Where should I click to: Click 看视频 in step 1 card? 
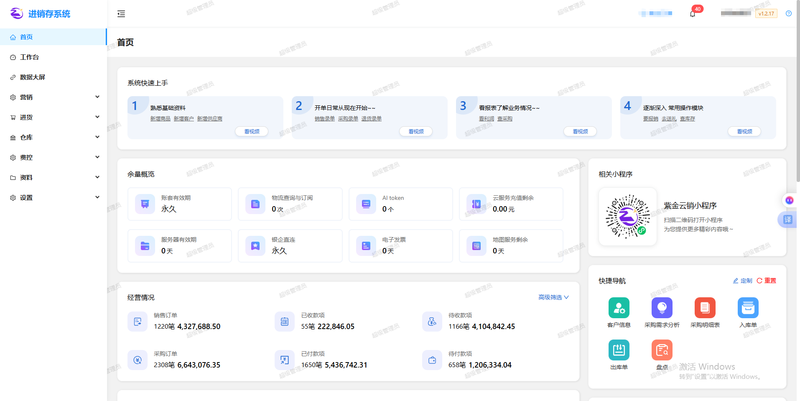pyautogui.click(x=252, y=131)
